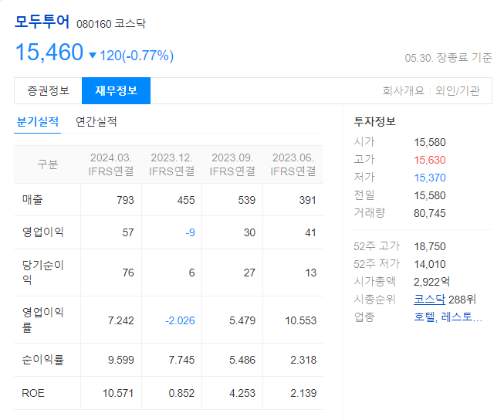Viewport: 504px width, 420px height.
Task: Open the 외인/기관 link
Action: pyautogui.click(x=458, y=90)
